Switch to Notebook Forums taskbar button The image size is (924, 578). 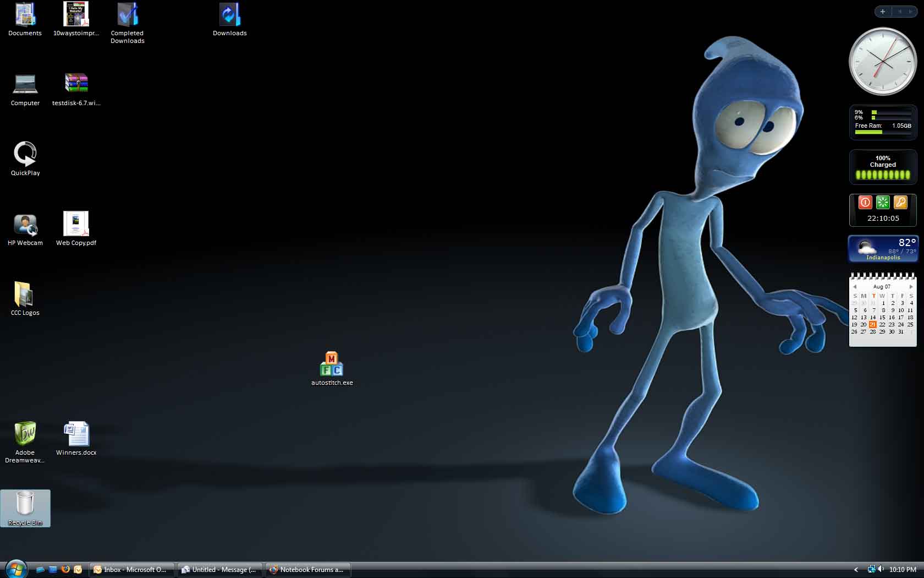(x=308, y=570)
